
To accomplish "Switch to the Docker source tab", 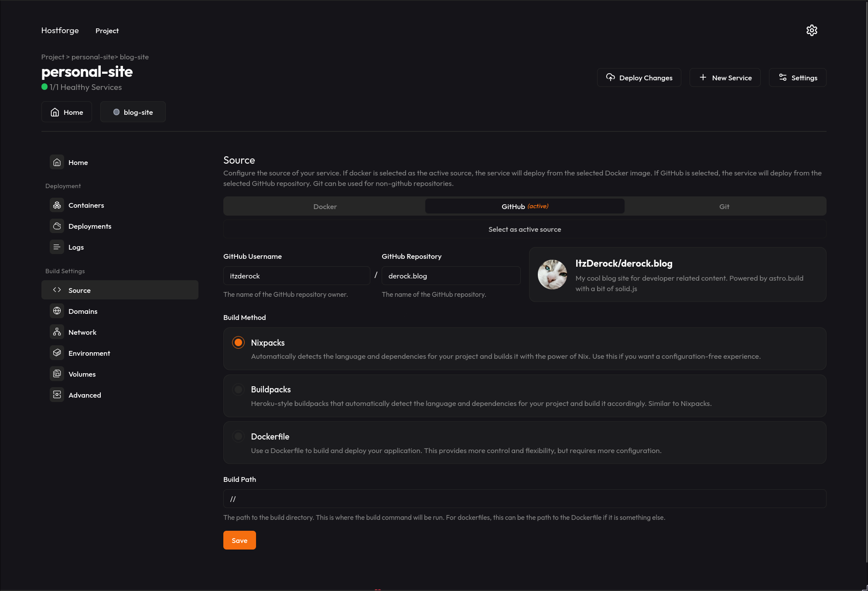I will click(325, 206).
